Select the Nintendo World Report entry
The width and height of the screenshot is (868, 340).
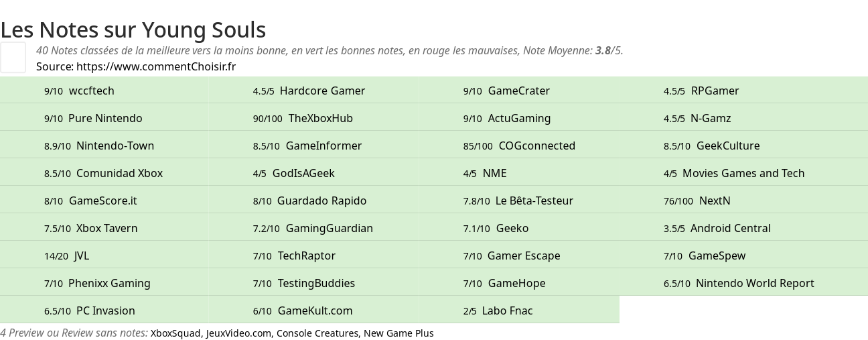coord(754,283)
